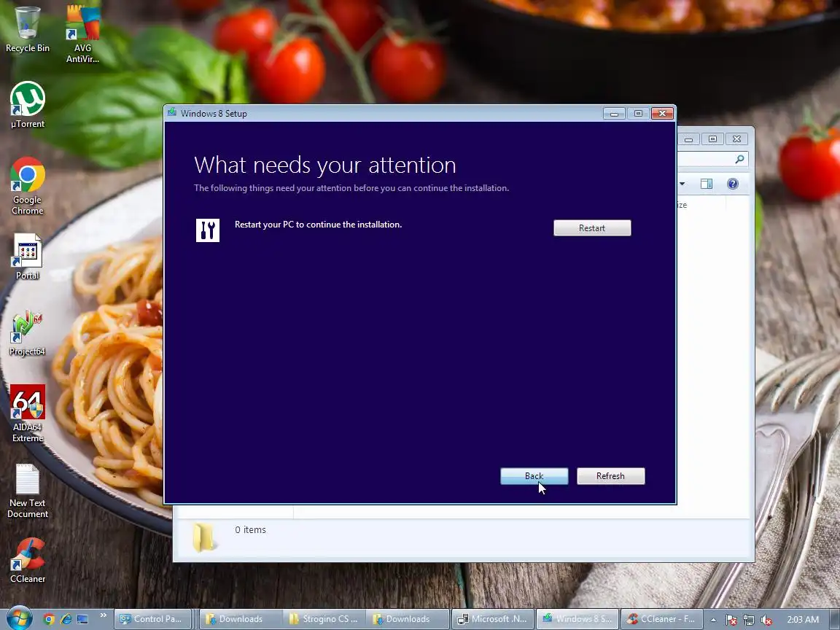Click the '0 items' text in Explorer

point(250,529)
